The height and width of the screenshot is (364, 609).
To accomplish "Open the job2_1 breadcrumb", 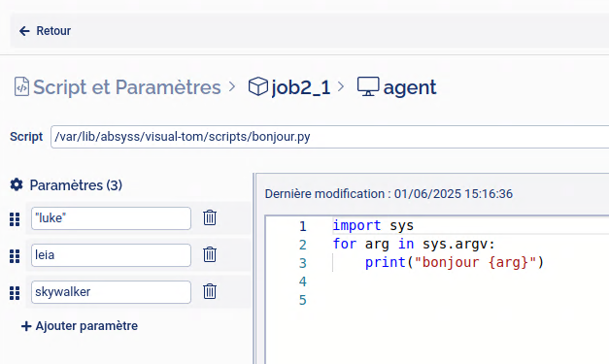I will pos(301,87).
